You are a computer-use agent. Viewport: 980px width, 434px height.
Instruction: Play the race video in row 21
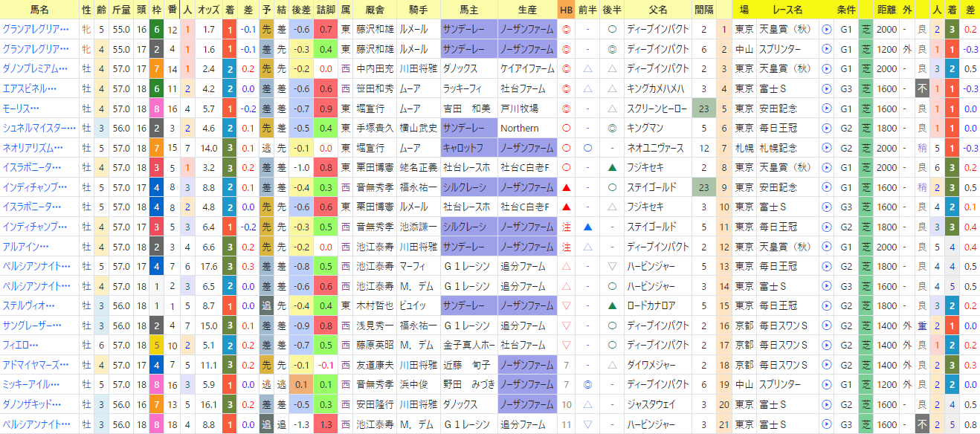pos(827,423)
